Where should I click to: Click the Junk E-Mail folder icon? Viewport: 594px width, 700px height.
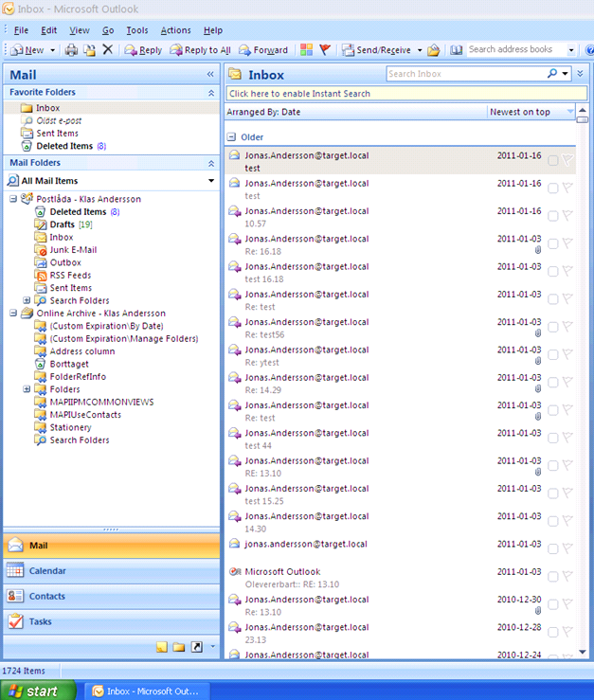(41, 250)
